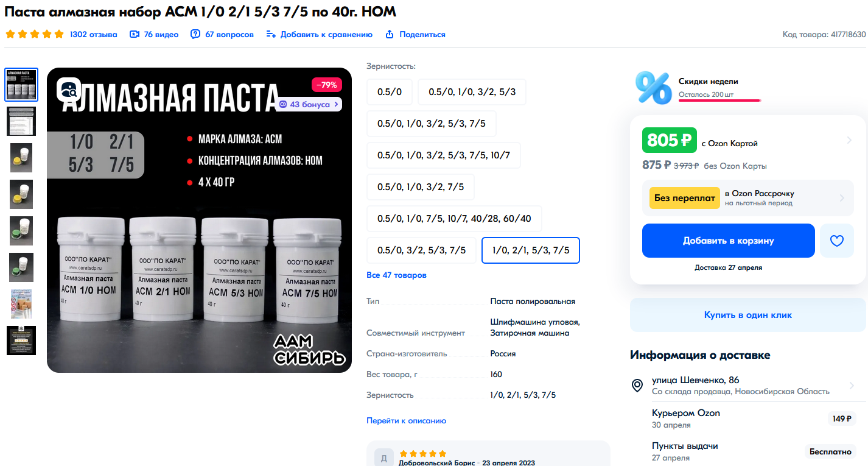Viewport: 868px width, 466px height.
Task: Click the image search icon on photo
Action: coord(68,90)
